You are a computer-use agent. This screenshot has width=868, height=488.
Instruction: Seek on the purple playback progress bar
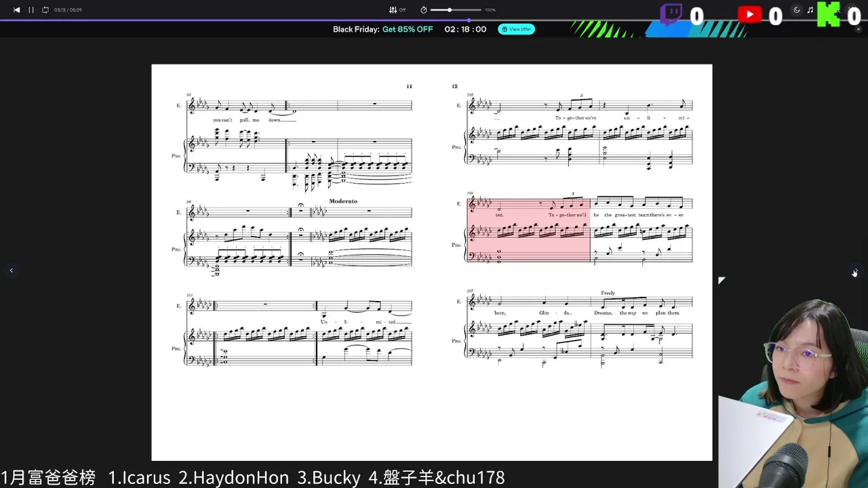pos(434,20)
